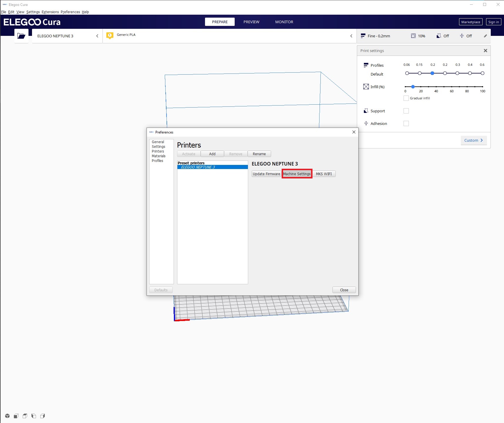
Task: Switch to the PREPARE stage
Action: coord(220,22)
